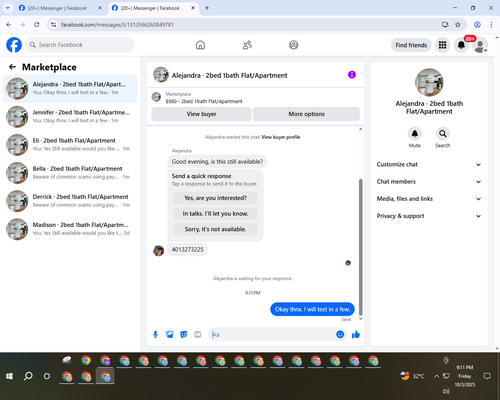Screen dimensions: 500x400
Task: Click the 4013273225 message bubble
Action: 187,250
